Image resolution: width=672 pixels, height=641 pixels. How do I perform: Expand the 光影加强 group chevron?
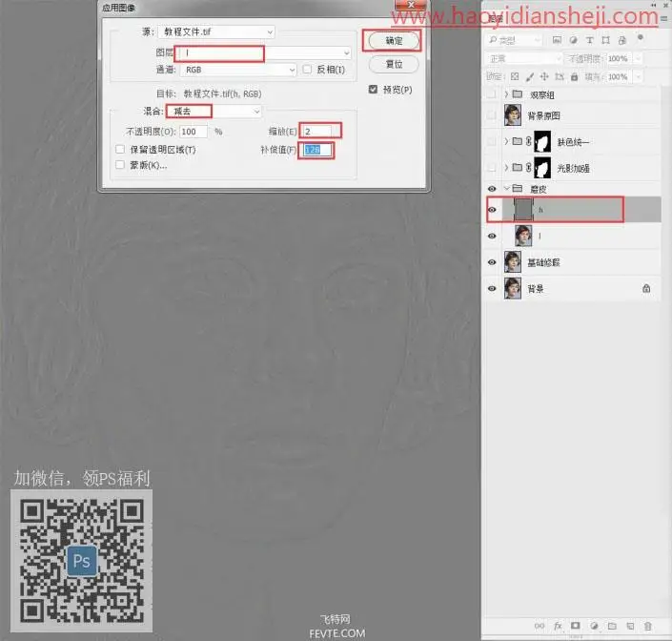pyautogui.click(x=506, y=167)
